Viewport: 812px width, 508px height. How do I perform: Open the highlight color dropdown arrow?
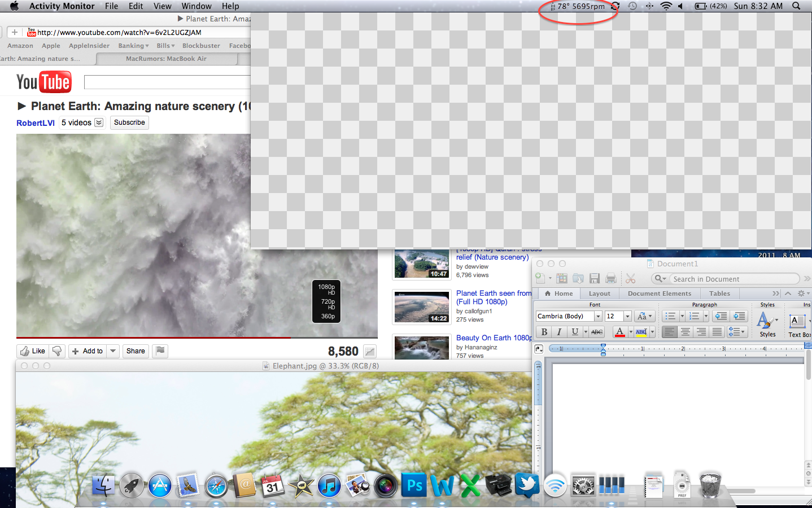[x=652, y=332]
